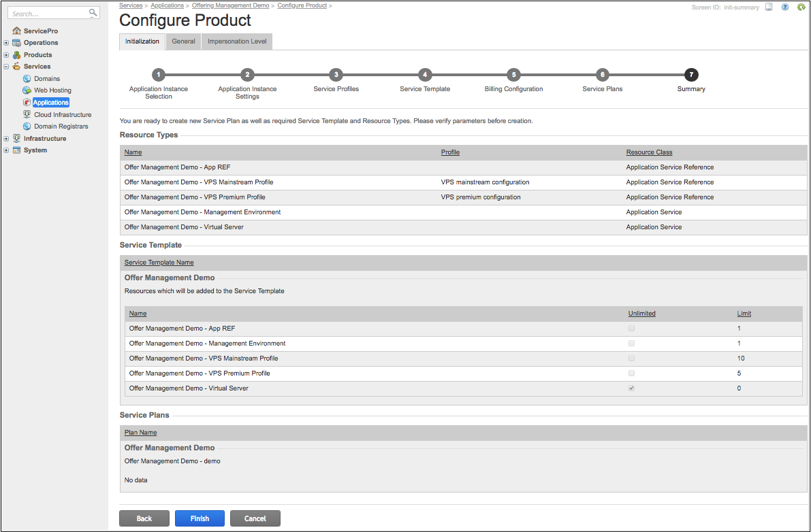The height and width of the screenshot is (532, 811).
Task: Toggle Unlimited checkbox for VPS Premium Profile
Action: tap(631, 373)
